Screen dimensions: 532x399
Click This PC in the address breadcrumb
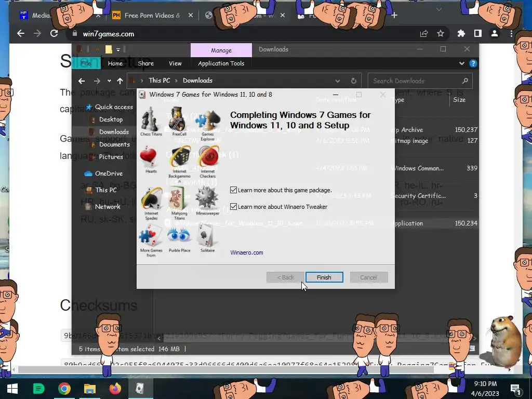(x=159, y=81)
